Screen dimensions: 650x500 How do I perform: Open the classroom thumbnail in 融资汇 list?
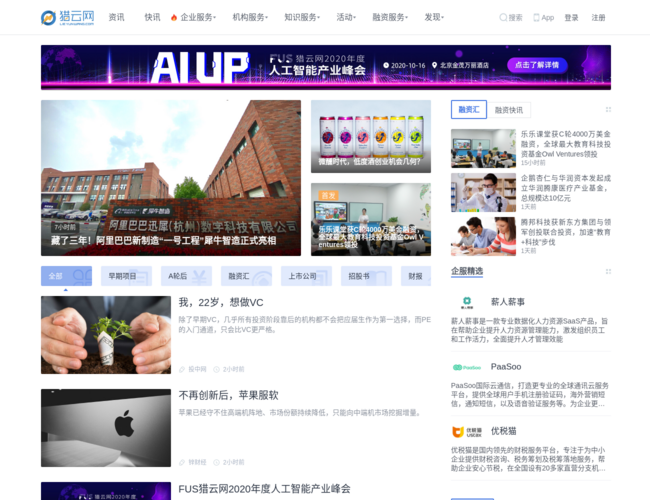[483, 148]
